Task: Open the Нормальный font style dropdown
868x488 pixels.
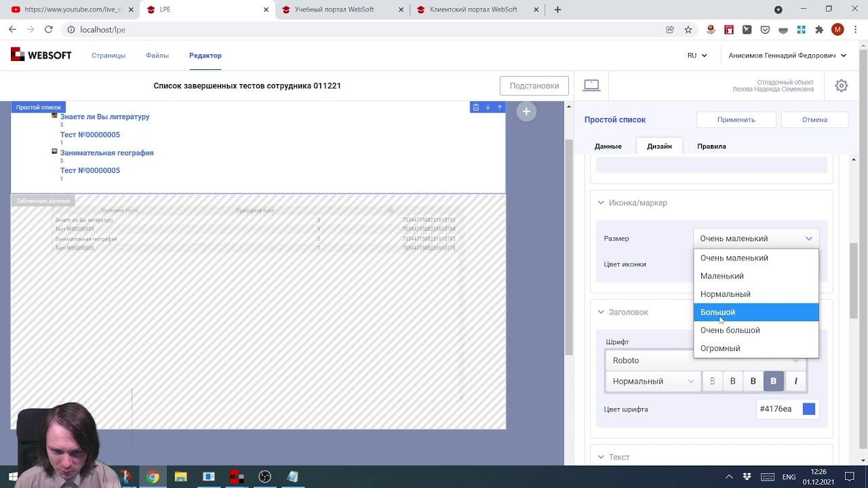Action: (x=653, y=381)
